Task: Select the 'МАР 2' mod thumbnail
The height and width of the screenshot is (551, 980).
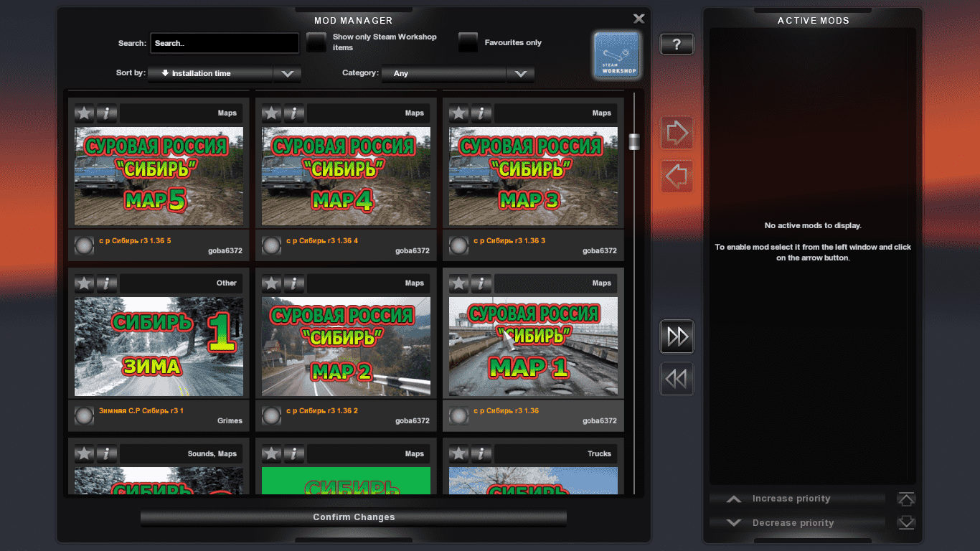Action: 346,347
